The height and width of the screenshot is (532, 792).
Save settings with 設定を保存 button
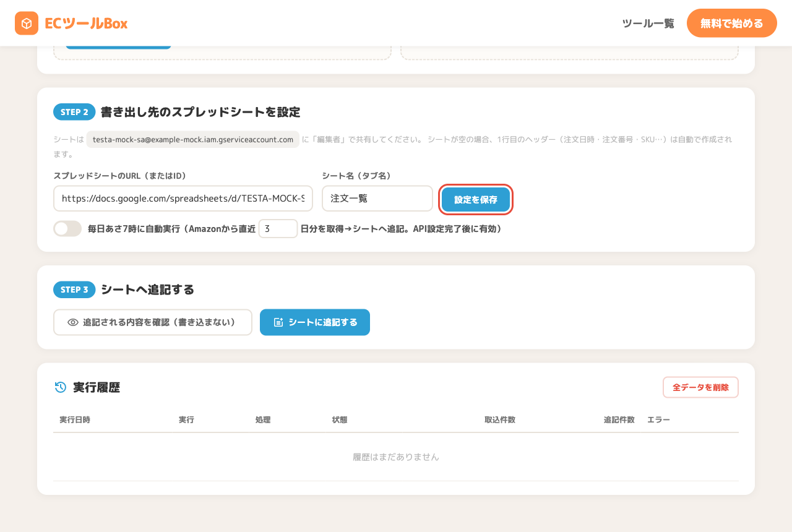476,199
